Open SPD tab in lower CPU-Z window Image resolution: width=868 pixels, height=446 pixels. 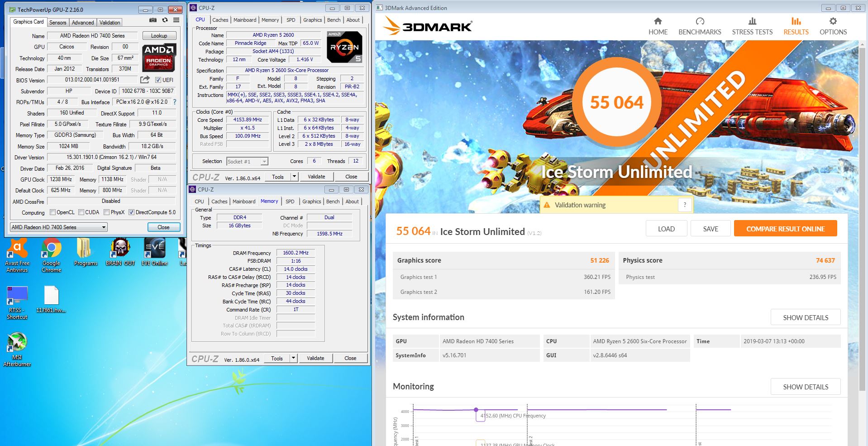pyautogui.click(x=290, y=201)
